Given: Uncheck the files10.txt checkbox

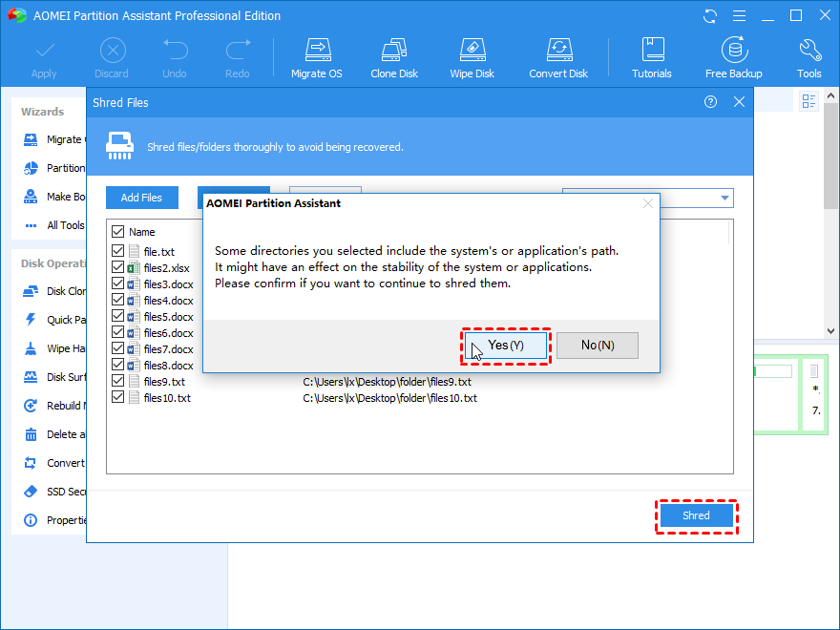Looking at the screenshot, I should [117, 397].
